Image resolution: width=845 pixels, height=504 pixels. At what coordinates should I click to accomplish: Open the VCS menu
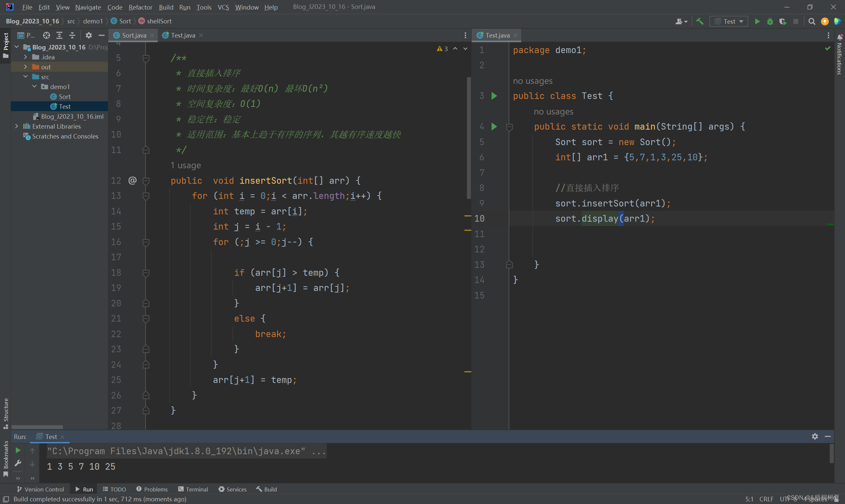[223, 7]
